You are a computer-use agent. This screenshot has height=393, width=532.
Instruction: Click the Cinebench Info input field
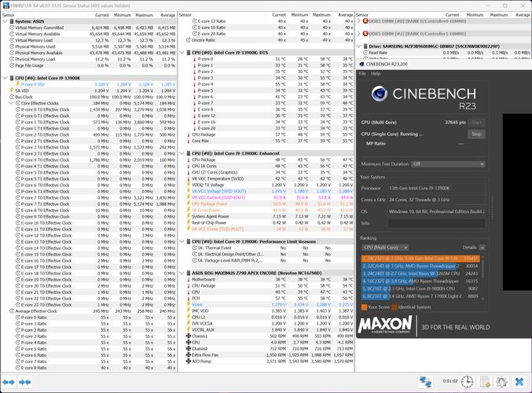[x=437, y=223]
